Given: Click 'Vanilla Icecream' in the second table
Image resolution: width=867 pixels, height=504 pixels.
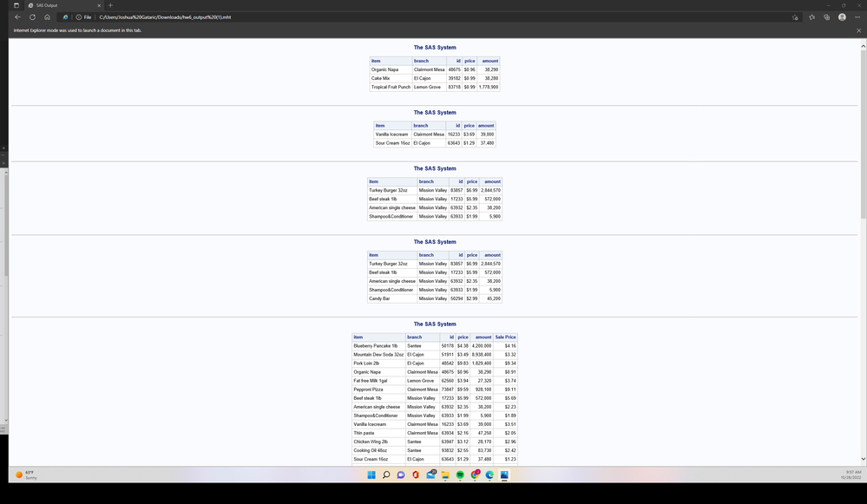Looking at the screenshot, I should (391, 134).
